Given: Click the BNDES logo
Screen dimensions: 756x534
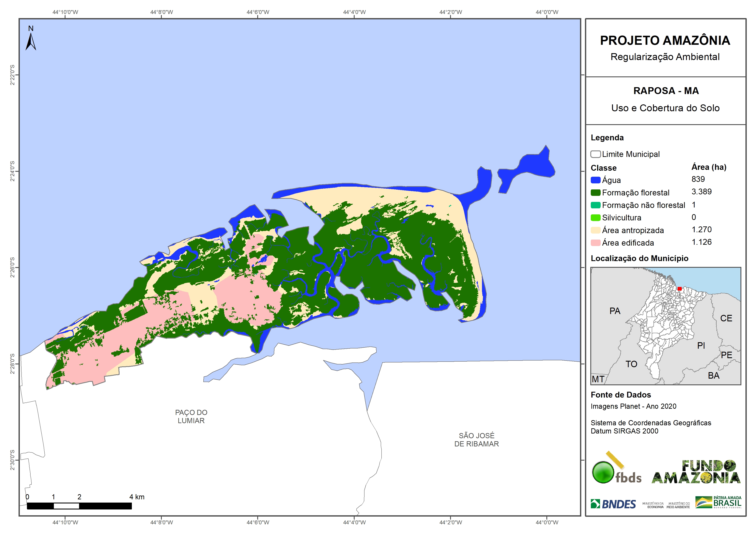Looking at the screenshot, I should pos(613,504).
